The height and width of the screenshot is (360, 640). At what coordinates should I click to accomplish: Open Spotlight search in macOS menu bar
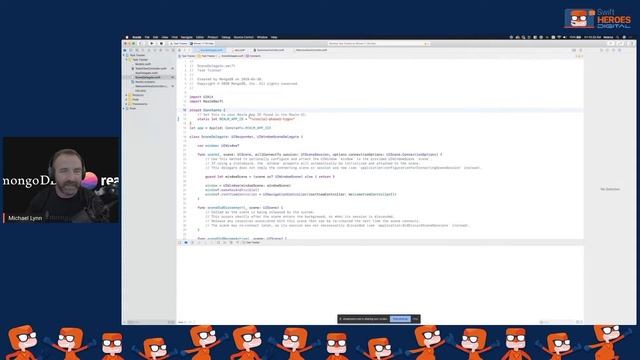point(618,37)
